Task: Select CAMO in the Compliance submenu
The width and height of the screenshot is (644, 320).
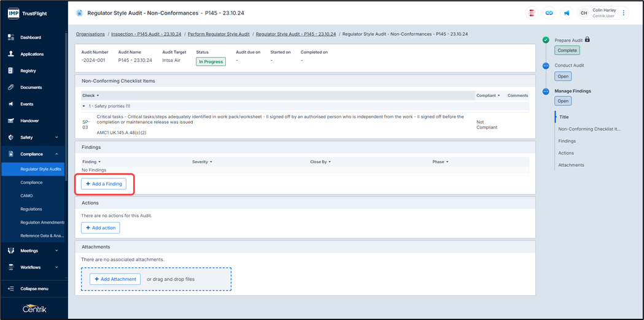Action: [26, 196]
